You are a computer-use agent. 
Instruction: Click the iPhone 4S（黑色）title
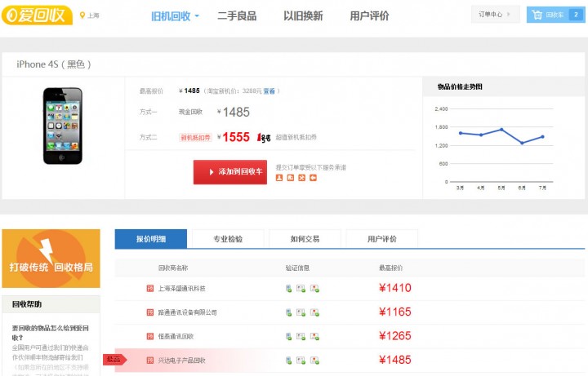54,64
